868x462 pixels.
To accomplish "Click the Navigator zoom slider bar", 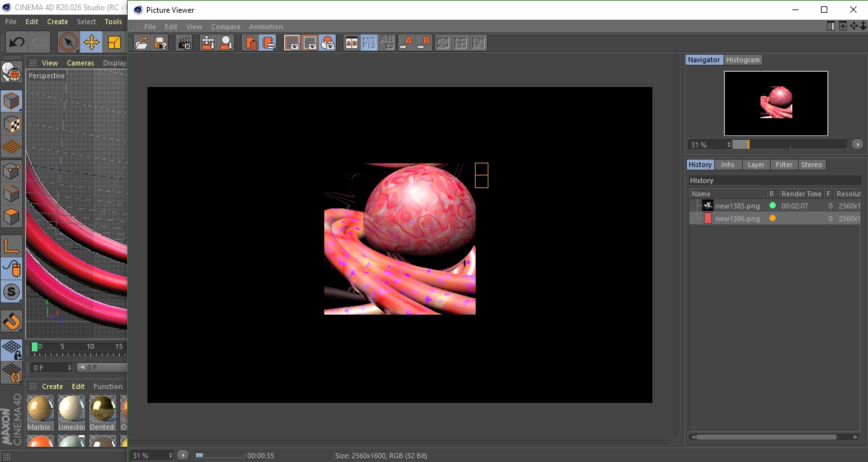I will (790, 144).
